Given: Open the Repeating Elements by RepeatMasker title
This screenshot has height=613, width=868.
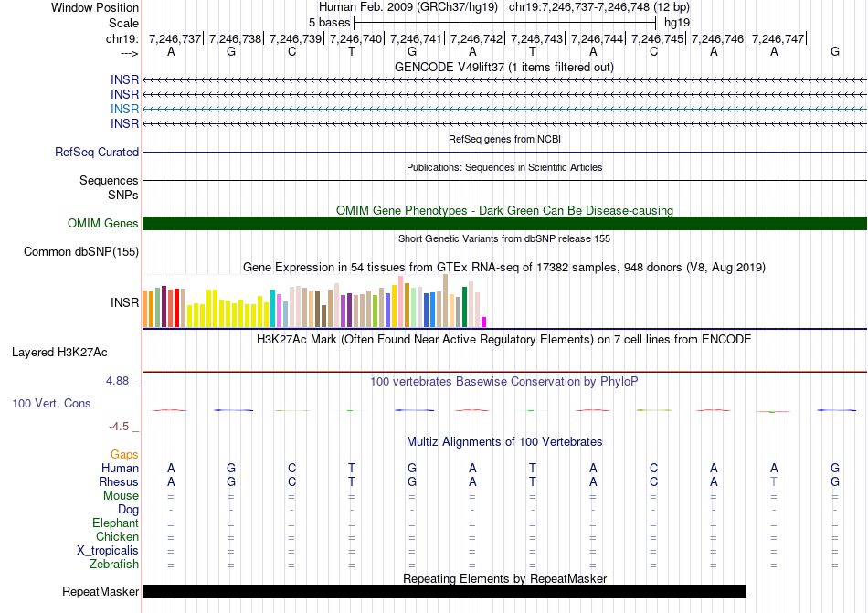Looking at the screenshot, I should pos(504,578).
